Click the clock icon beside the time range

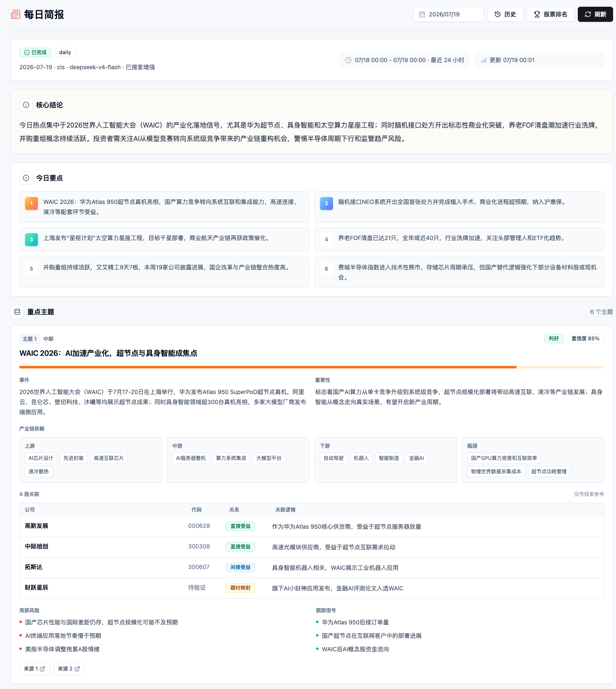(x=348, y=60)
